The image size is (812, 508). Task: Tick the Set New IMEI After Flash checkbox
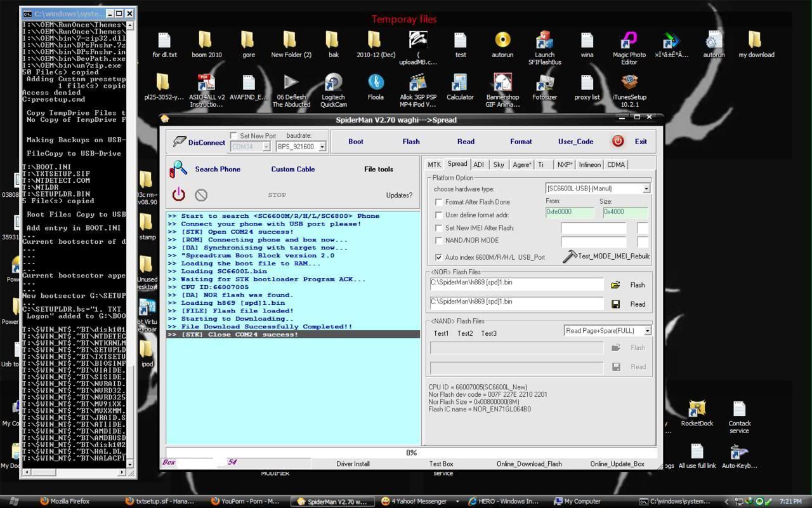(x=438, y=227)
